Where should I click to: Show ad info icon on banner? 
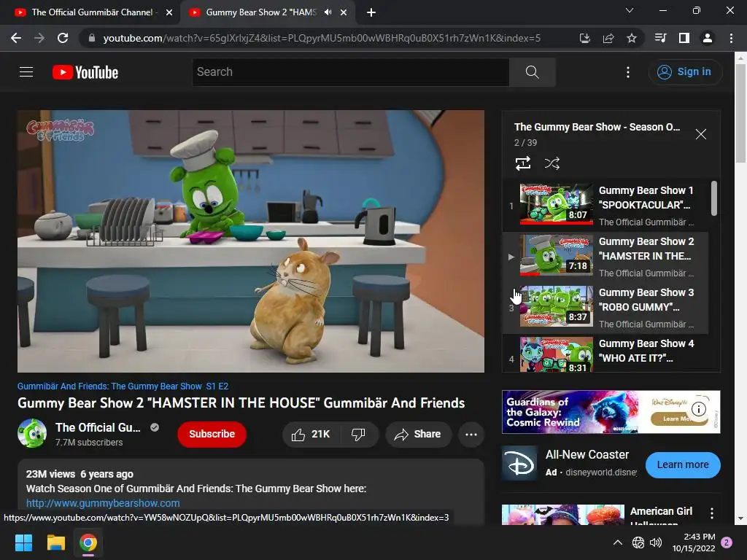point(698,409)
